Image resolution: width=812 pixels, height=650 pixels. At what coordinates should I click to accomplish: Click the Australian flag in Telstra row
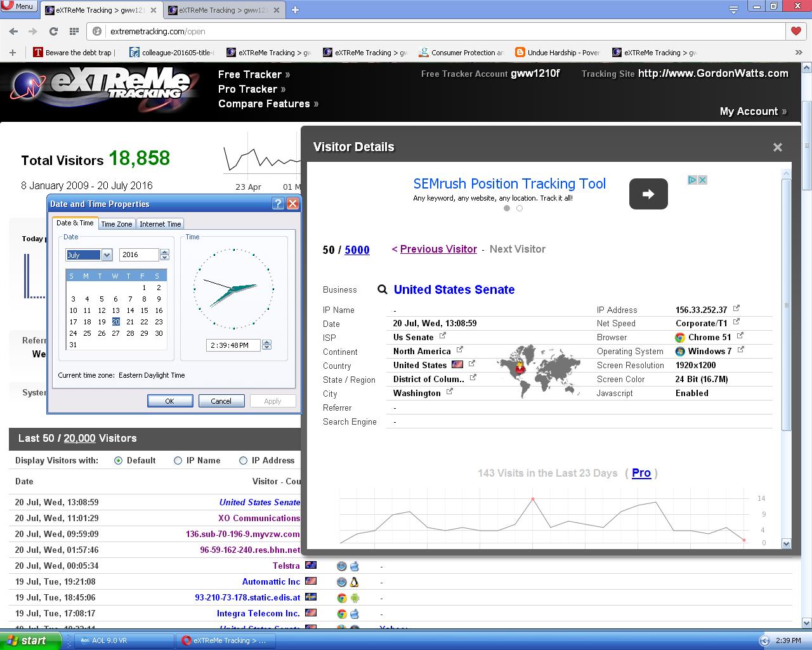311,565
